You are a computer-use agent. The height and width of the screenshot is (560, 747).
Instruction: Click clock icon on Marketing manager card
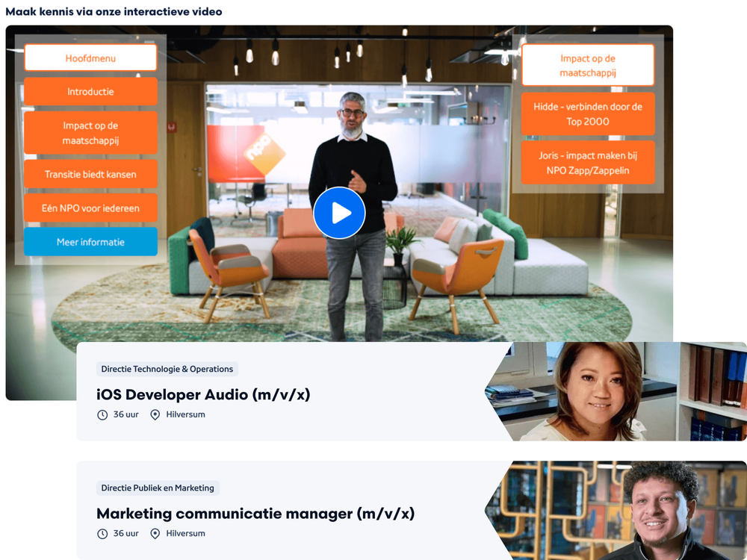[x=102, y=534]
